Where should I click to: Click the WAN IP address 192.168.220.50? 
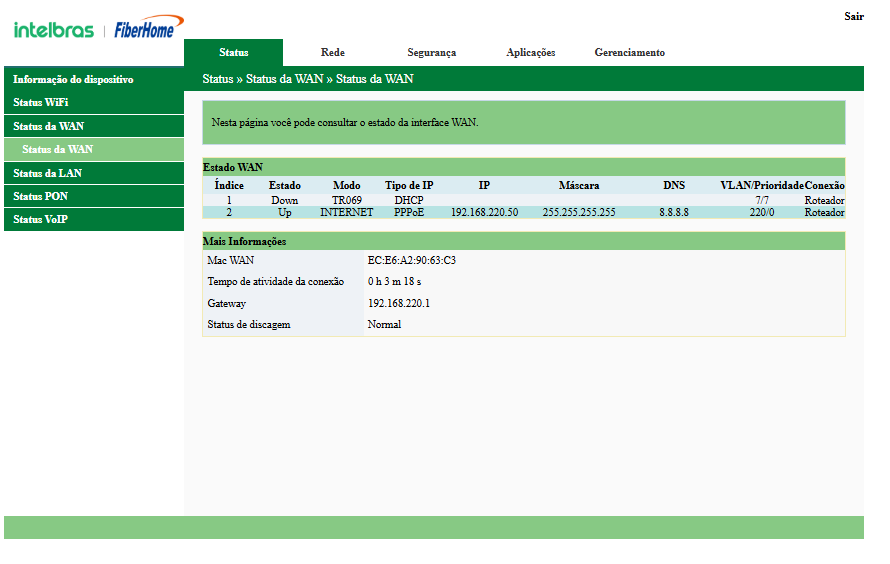click(x=484, y=213)
